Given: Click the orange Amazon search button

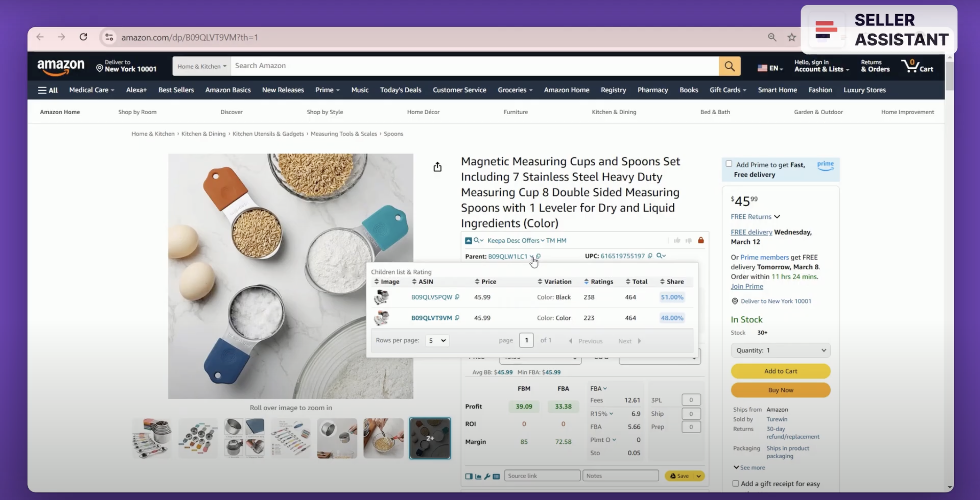Looking at the screenshot, I should 729,66.
